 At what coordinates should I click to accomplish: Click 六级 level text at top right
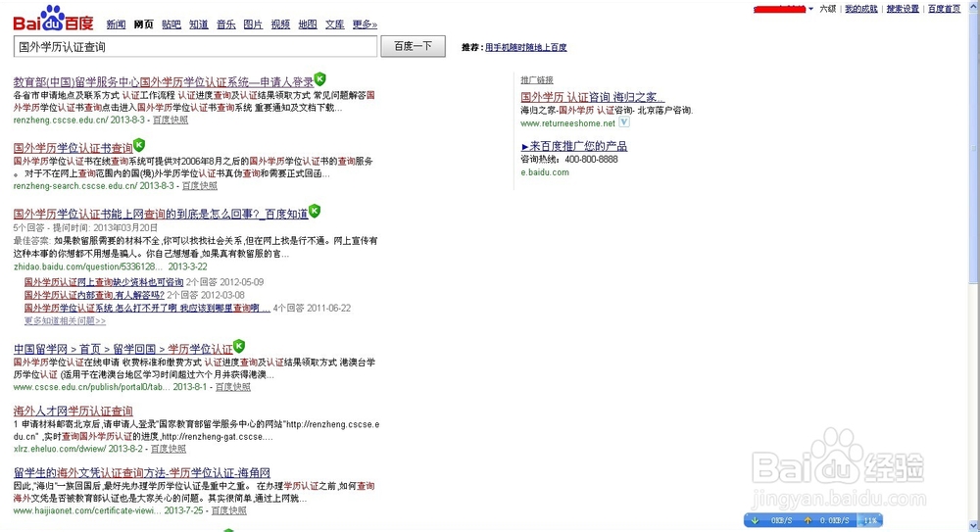pos(827,9)
